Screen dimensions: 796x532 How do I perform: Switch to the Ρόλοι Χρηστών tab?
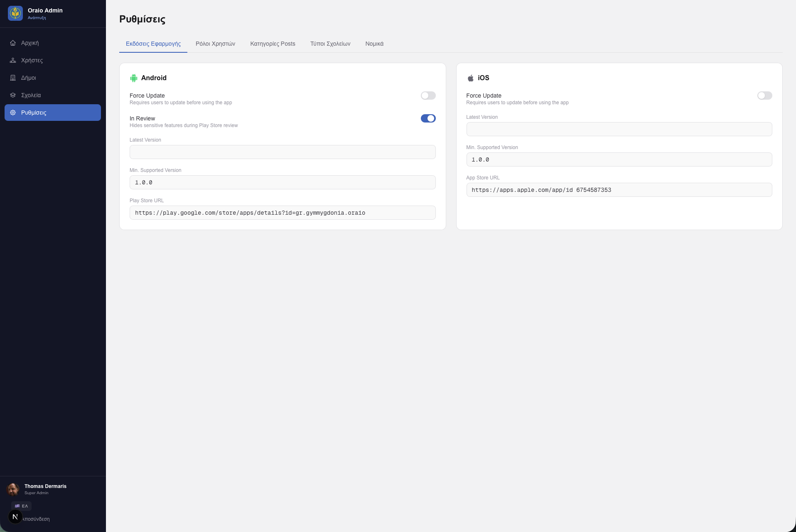(215, 44)
